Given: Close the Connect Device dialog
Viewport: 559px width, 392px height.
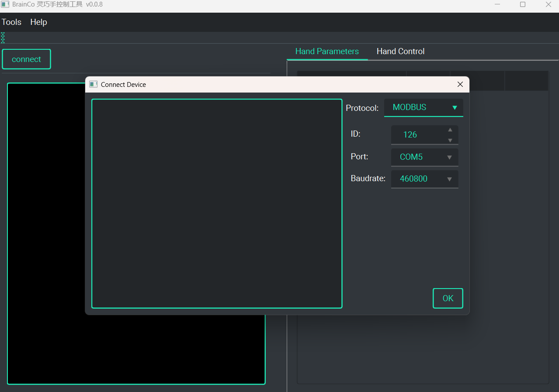Looking at the screenshot, I should tap(460, 85).
